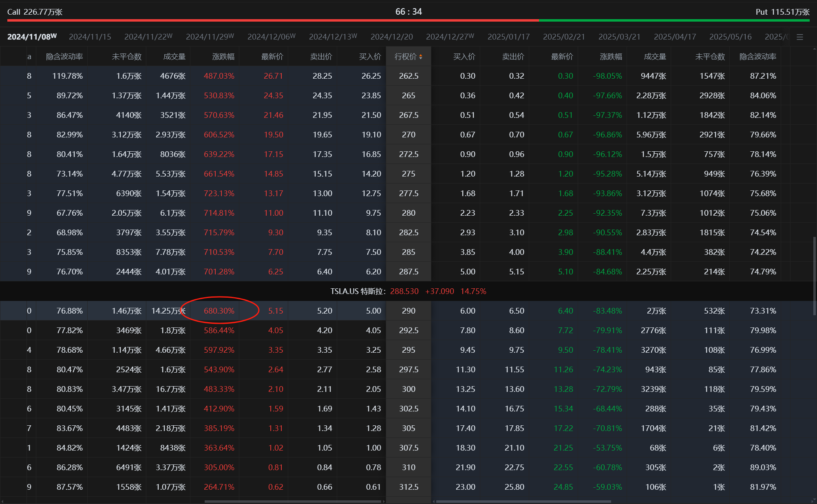Switch to the 2024/12/20 expiry tab
The width and height of the screenshot is (817, 504).
pos(391,37)
